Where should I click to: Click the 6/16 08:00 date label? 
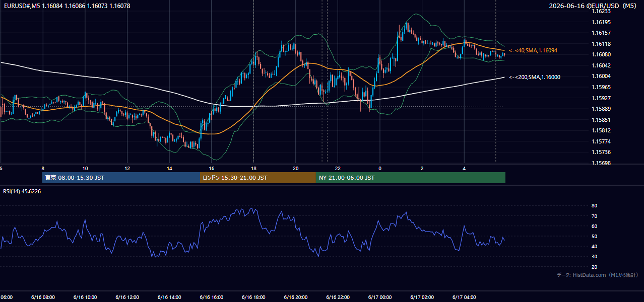tap(43, 297)
